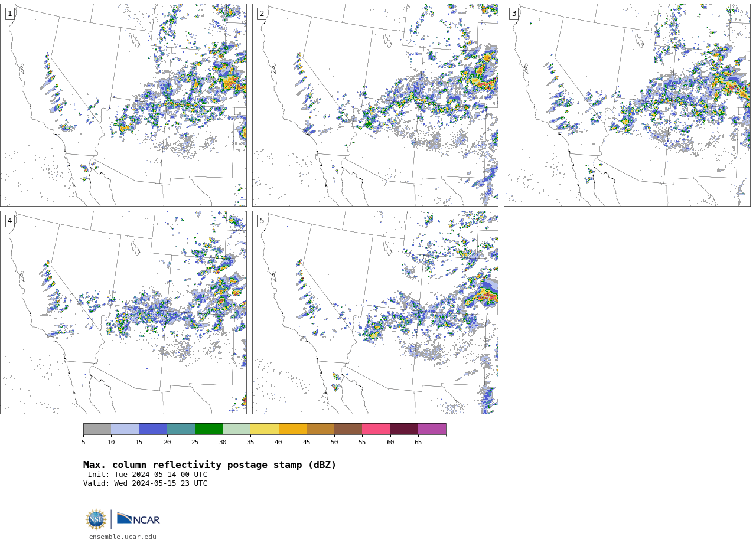Click the panel number label '3'
Screen dimensions: 756x543
(x=514, y=14)
